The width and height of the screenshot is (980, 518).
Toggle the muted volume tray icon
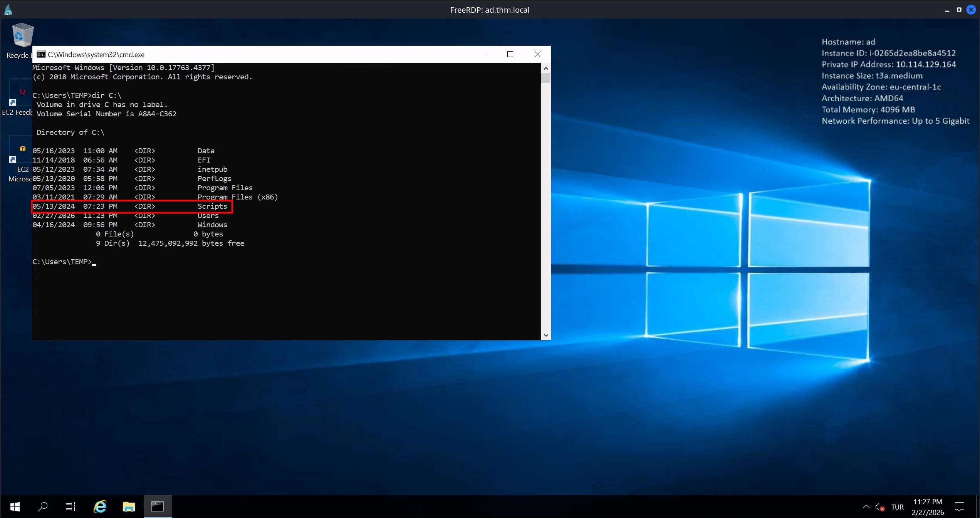pos(879,507)
